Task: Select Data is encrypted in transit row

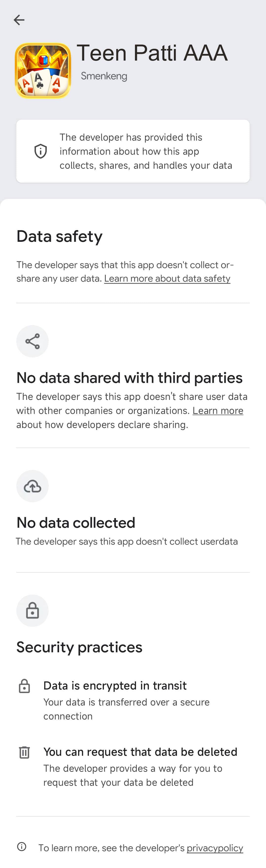Action: 115,686
